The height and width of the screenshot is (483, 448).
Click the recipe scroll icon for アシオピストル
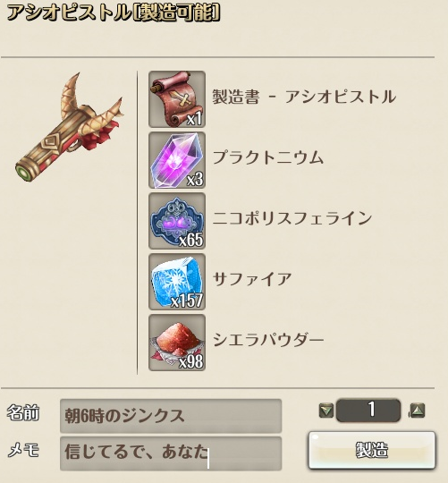(177, 99)
